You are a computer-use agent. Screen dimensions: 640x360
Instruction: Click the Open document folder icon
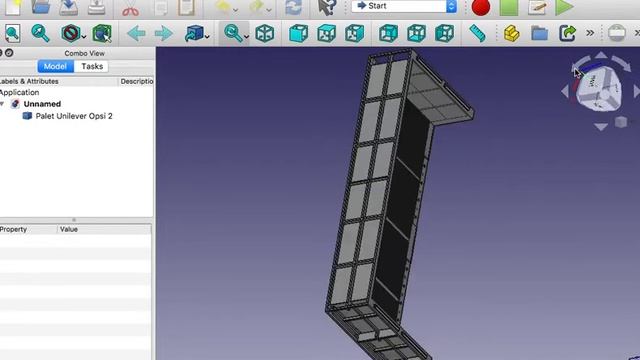(41, 7)
